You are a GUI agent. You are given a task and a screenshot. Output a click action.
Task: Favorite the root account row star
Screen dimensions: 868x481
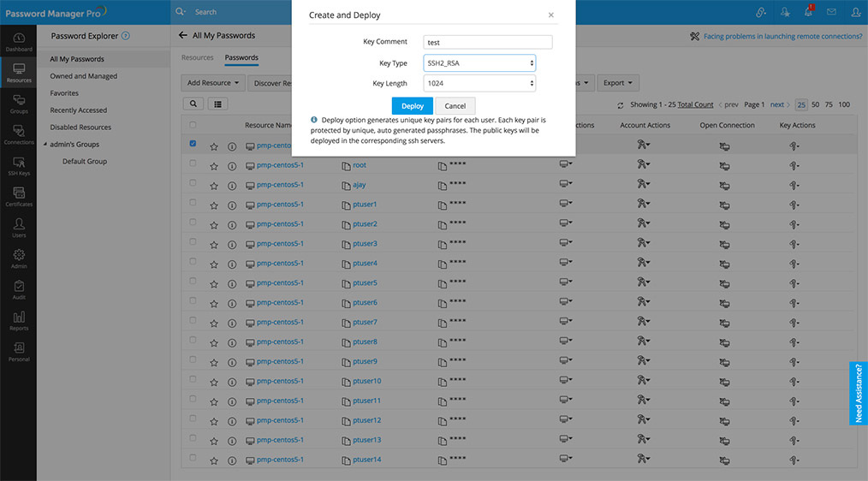tap(214, 166)
